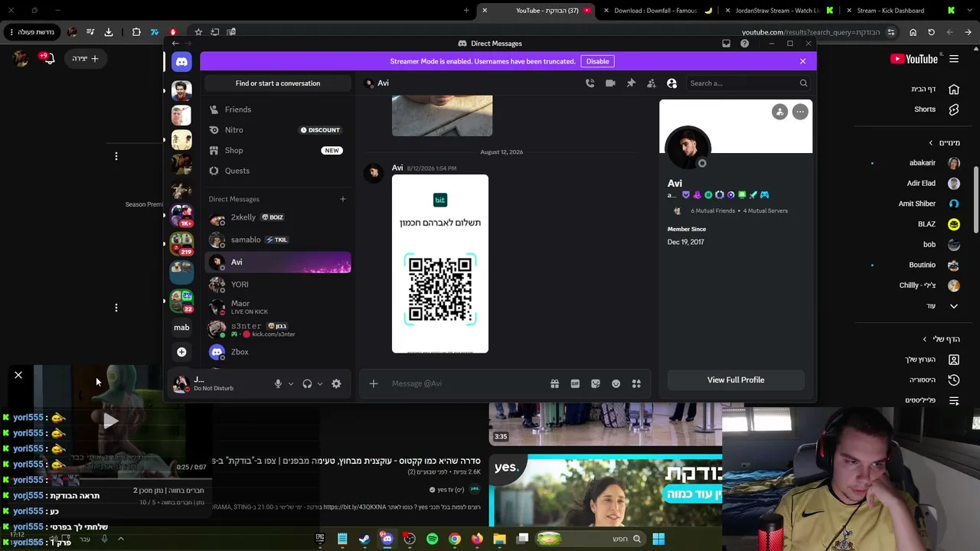Image resolution: width=980 pixels, height=551 pixels.
Task: Open the Discord help icon
Action: tap(744, 44)
